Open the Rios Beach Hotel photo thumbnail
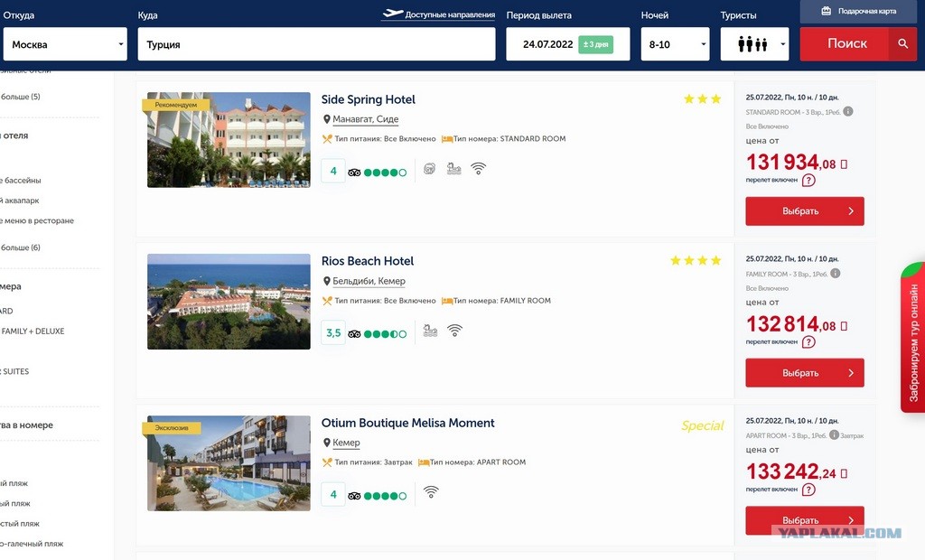Image resolution: width=925 pixels, height=560 pixels. (x=229, y=302)
